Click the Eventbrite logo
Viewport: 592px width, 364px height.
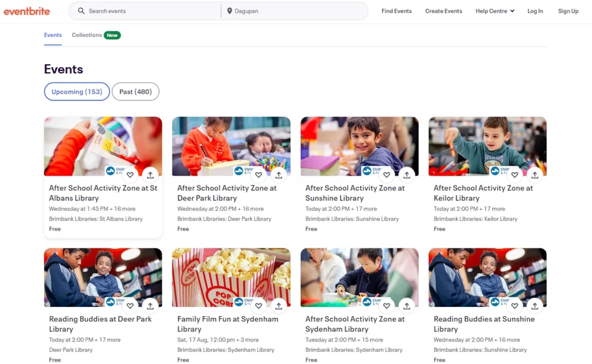point(27,12)
